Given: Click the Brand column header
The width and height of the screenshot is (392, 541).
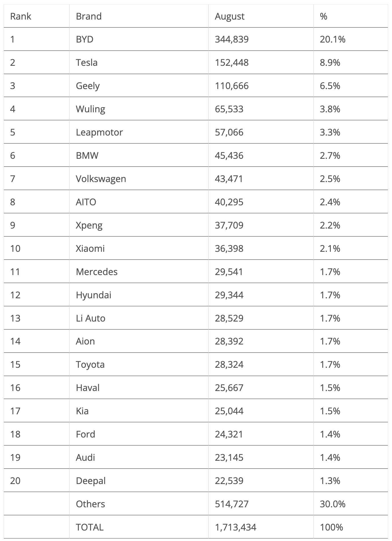Looking at the screenshot, I should (x=89, y=16).
